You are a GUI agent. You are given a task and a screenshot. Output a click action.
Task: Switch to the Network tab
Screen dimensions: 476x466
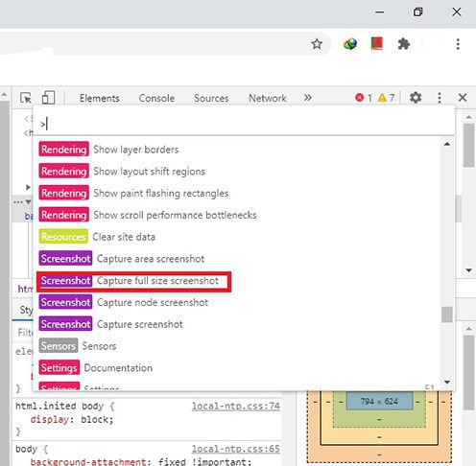click(x=268, y=98)
